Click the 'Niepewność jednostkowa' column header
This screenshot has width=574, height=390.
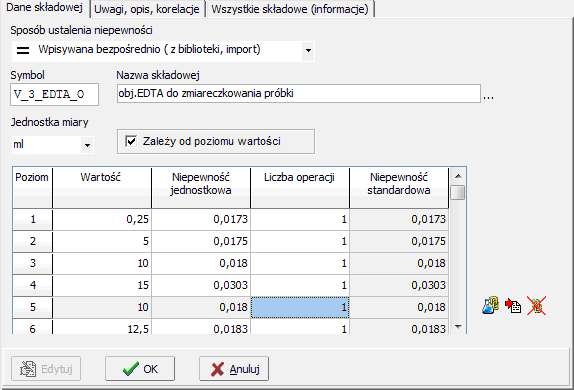pos(201,188)
